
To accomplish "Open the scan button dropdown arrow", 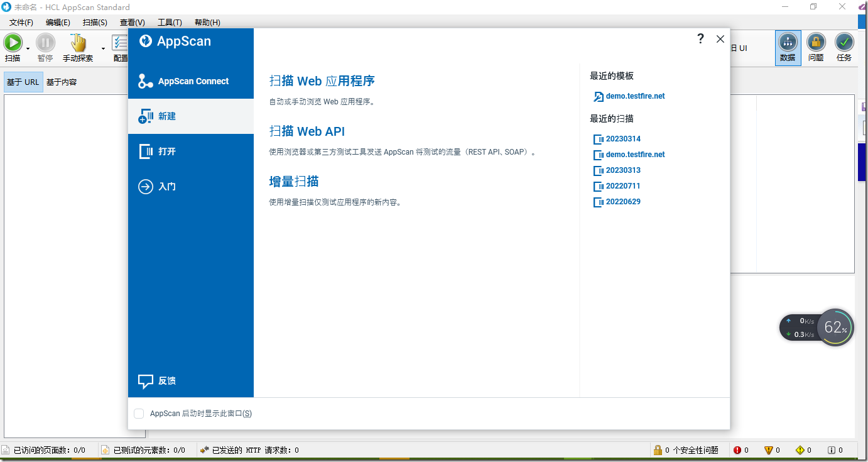I will click(28, 49).
